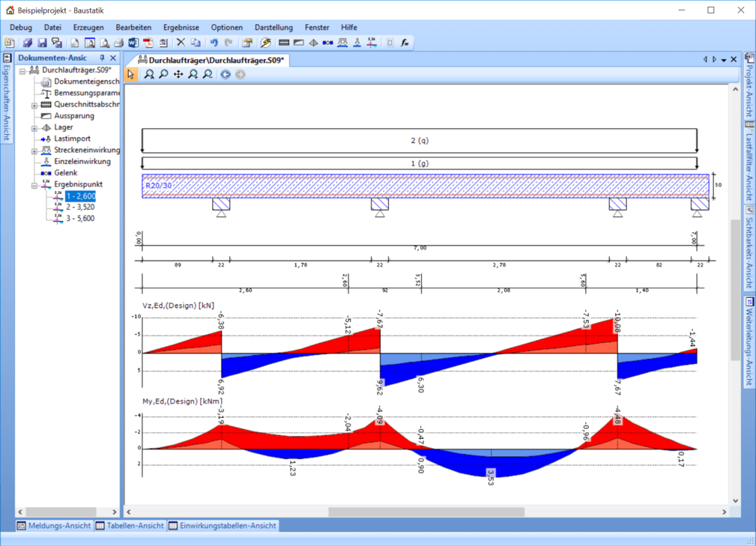
Task: Run calculation with the lightning bolt icon
Action: tap(265, 43)
